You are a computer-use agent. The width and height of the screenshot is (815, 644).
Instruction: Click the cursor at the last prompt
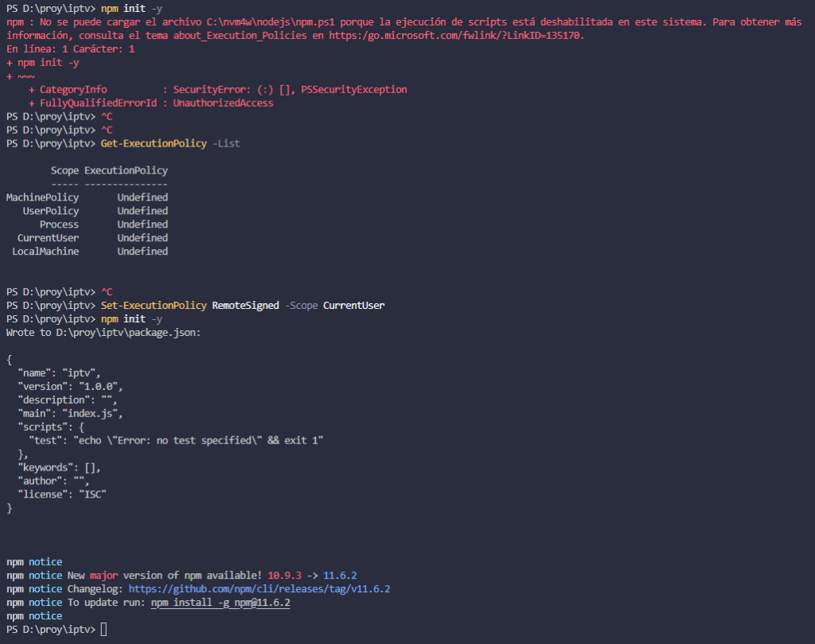(x=104, y=630)
